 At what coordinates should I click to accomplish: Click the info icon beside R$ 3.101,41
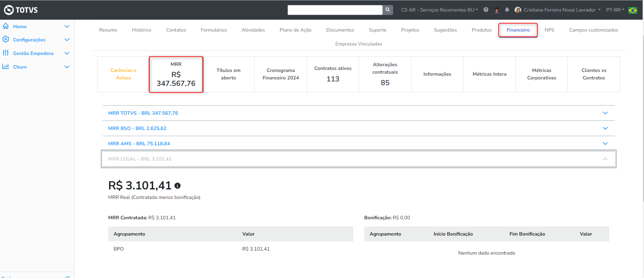pos(177,186)
